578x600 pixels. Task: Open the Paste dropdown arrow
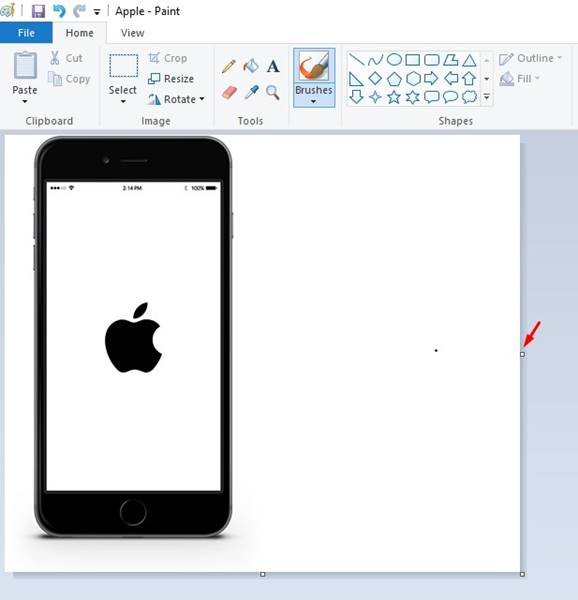tap(25, 101)
